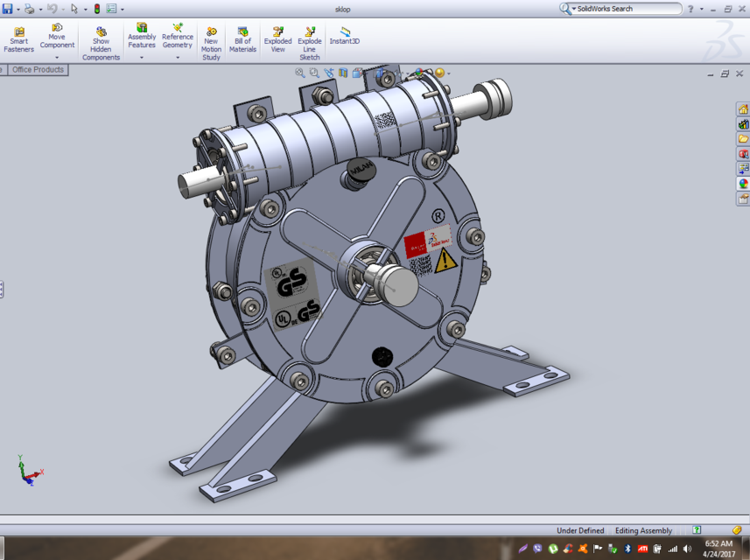Expand the Move Component dropdown arrow

pyautogui.click(x=56, y=55)
